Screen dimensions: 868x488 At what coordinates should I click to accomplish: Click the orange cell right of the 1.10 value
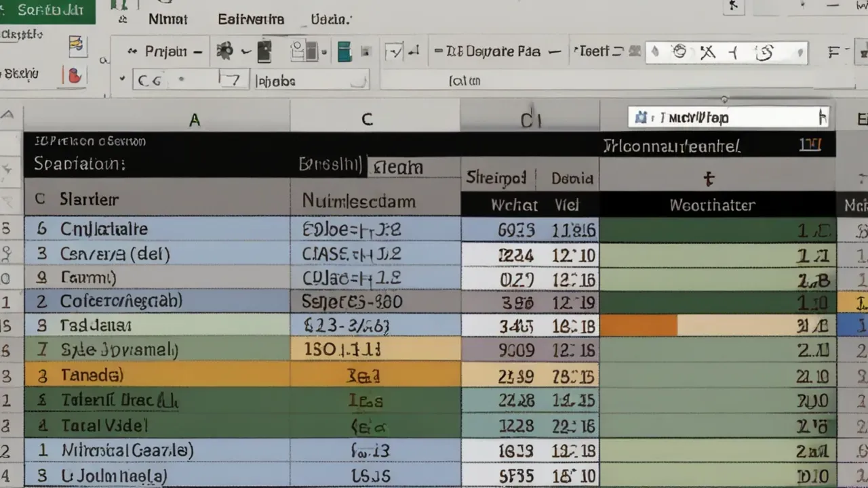(853, 302)
